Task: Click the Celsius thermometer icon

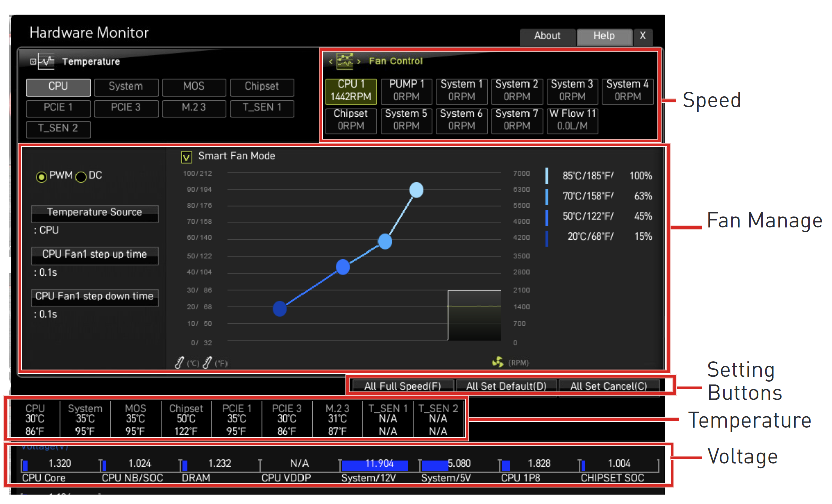Action: (x=179, y=363)
